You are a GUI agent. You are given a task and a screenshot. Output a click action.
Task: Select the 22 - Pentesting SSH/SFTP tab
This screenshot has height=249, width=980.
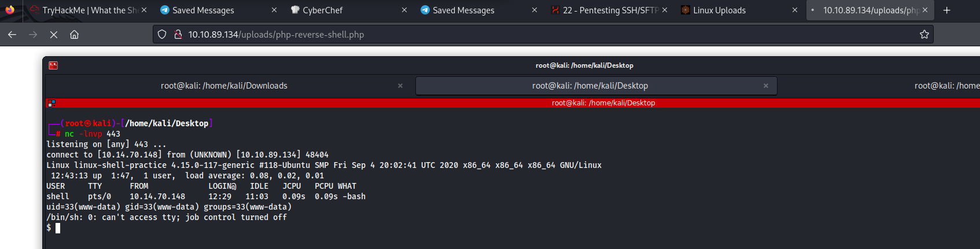coord(605,10)
